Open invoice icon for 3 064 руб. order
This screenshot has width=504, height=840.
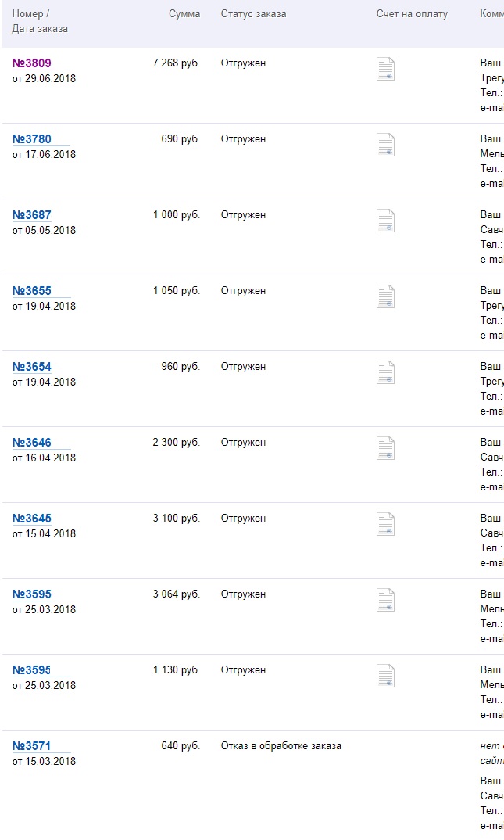coord(385,600)
